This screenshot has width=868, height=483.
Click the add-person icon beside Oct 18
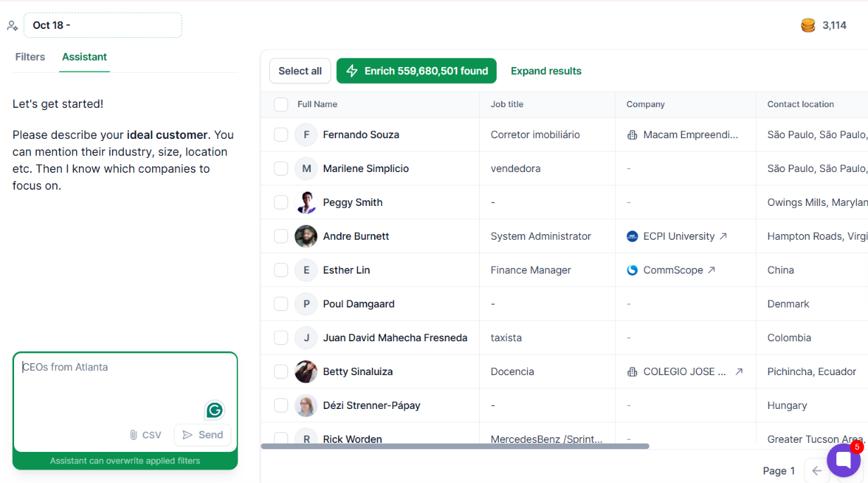pos(12,26)
